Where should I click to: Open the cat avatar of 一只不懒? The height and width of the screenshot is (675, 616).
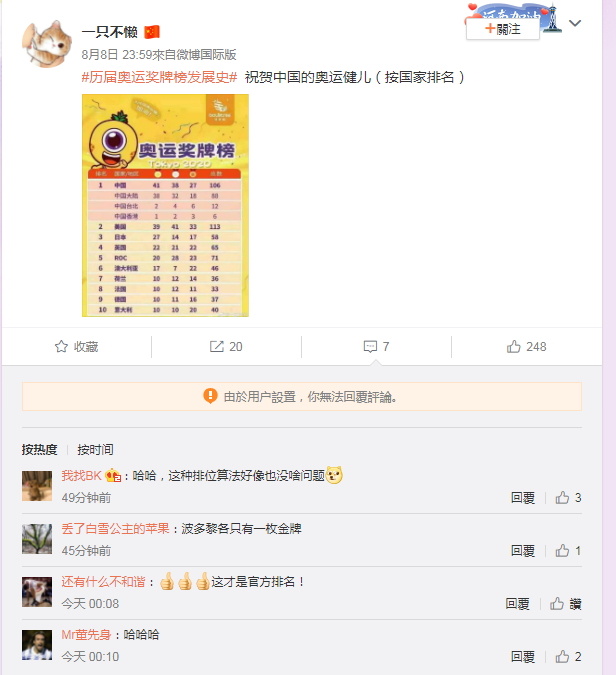click(46, 43)
